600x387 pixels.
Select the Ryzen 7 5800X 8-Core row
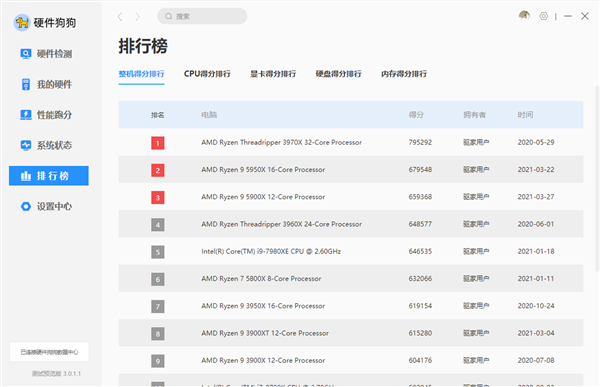(x=351, y=278)
